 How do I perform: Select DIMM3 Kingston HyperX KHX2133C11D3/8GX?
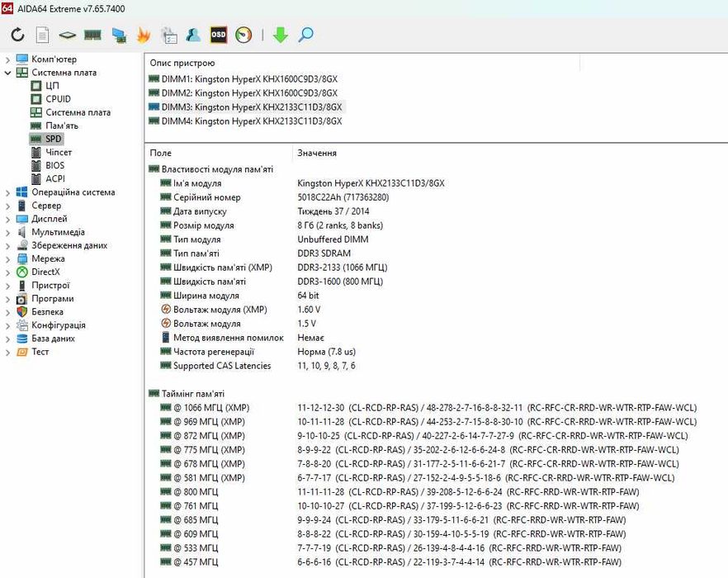click(252, 107)
